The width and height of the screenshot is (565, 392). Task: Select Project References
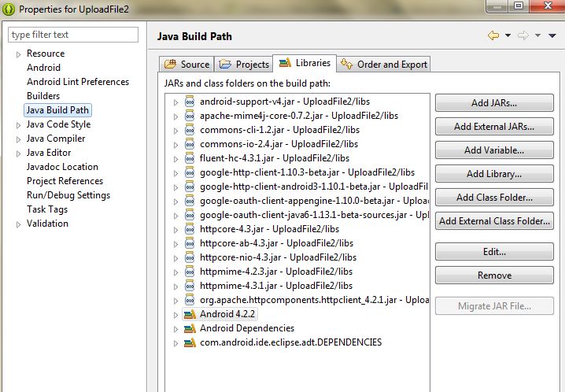pos(65,181)
